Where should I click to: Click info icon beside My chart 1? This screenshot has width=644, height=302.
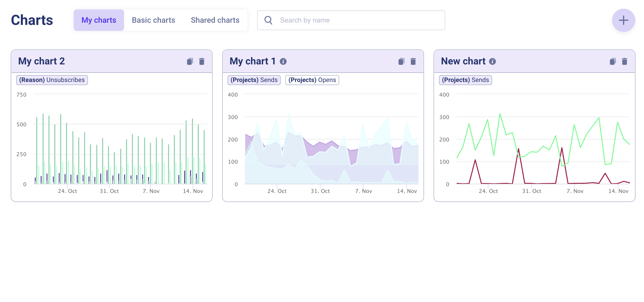point(283,61)
